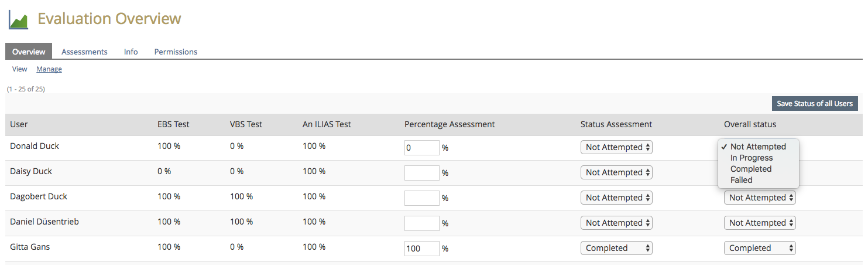Pick Failed in the status dropdown list

[742, 180]
